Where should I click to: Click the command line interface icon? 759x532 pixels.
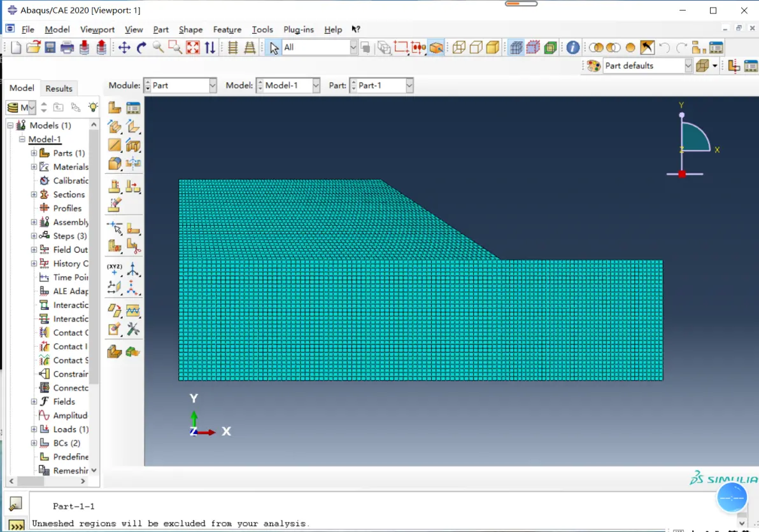point(16,525)
